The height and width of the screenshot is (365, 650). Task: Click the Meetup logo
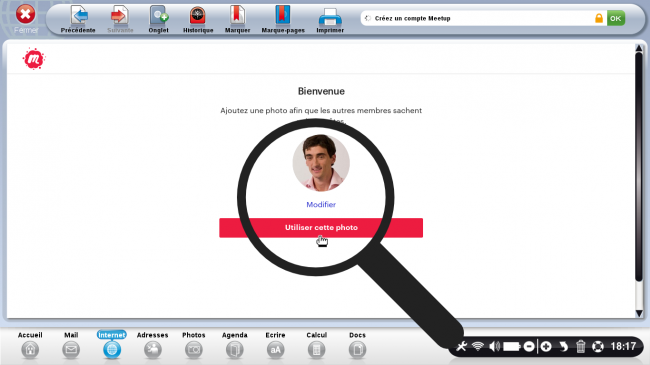click(34, 59)
